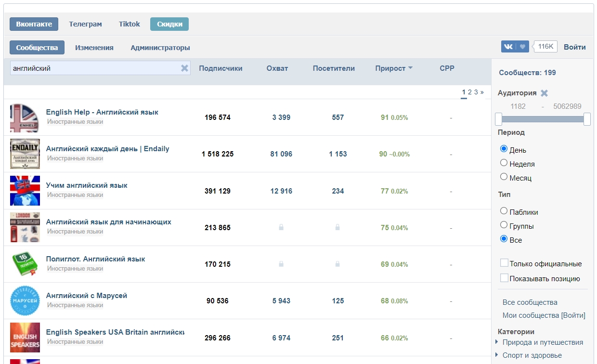Sort by the Прирост column arrow

pos(410,68)
